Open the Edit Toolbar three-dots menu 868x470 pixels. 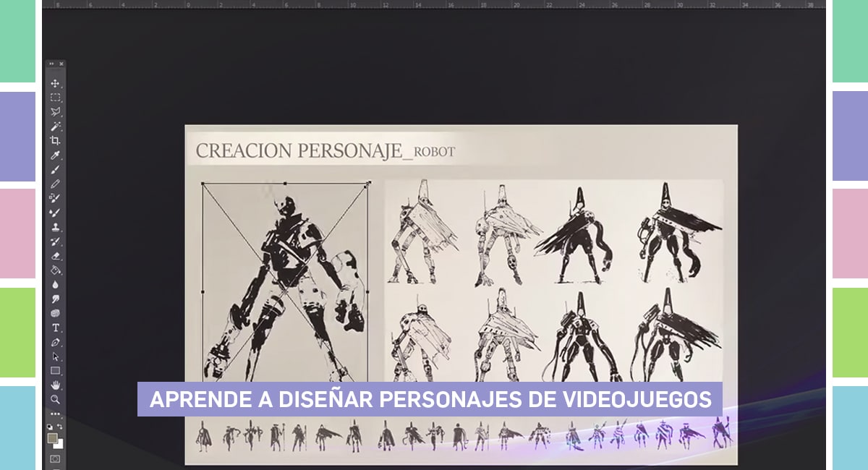[x=55, y=414]
